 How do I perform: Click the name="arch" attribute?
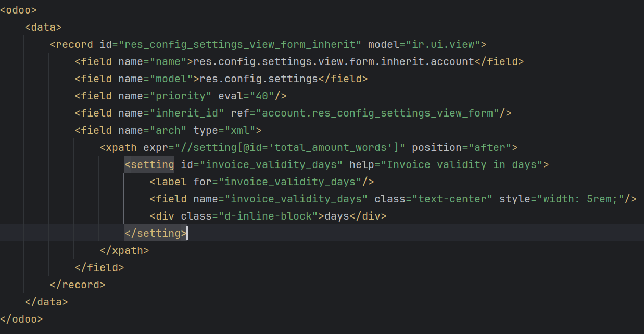point(153,130)
